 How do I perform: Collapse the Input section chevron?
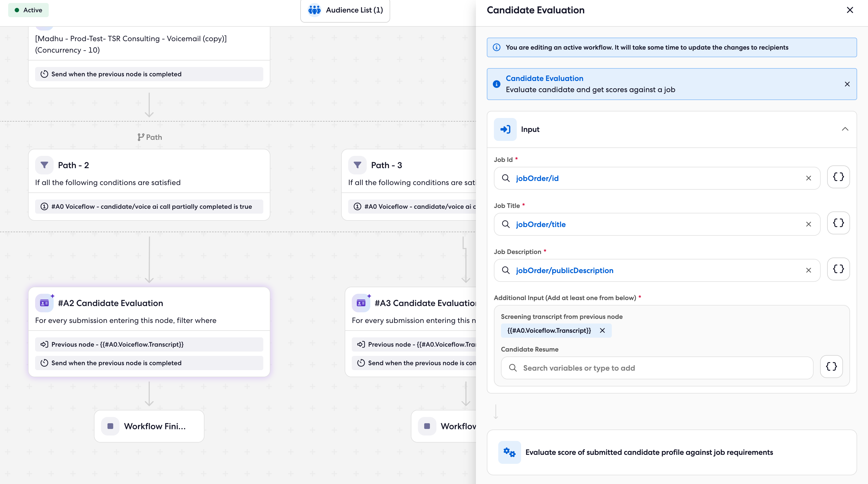pos(845,129)
